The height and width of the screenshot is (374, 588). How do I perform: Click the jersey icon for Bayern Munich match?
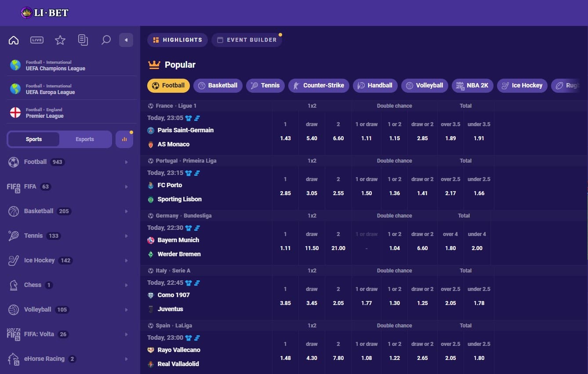189,228
